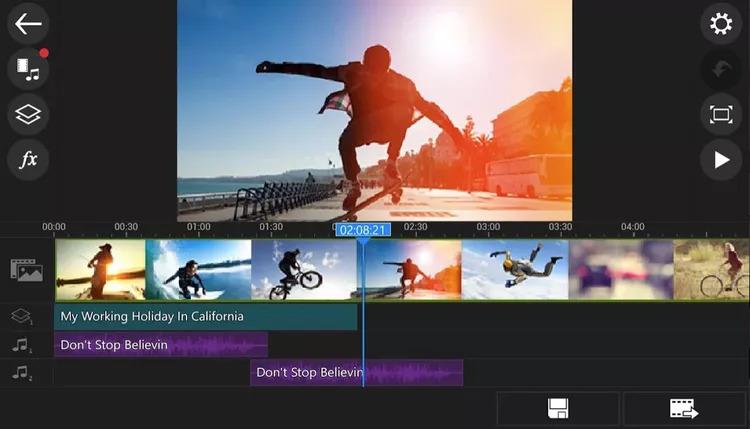Click the 00:00 mark on the ruler
The image size is (750, 429).
(x=54, y=227)
